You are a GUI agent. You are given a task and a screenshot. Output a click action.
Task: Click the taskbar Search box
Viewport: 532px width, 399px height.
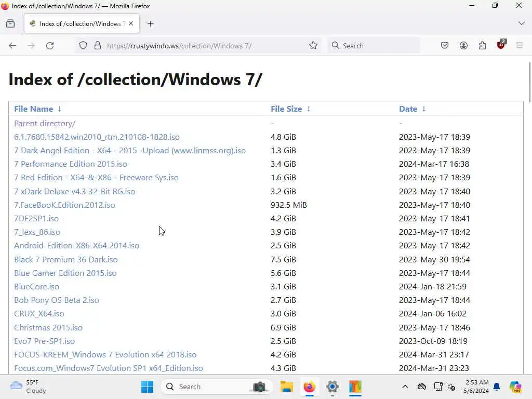point(217,387)
